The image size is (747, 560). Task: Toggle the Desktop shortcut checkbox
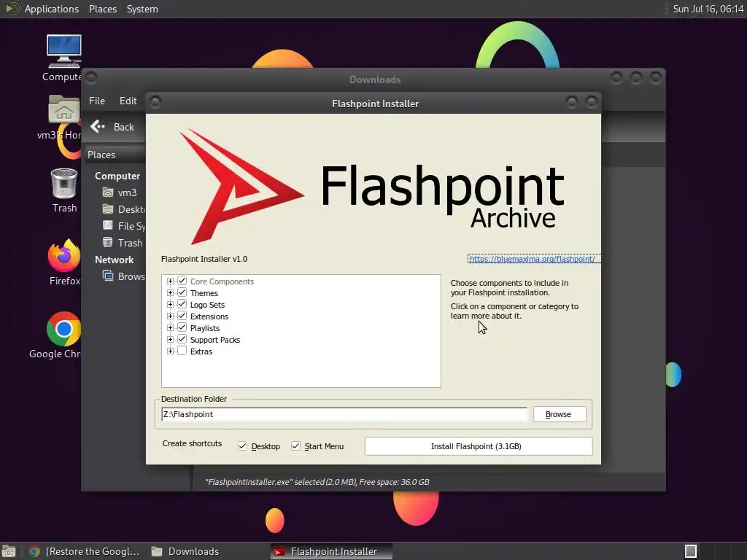coord(242,446)
